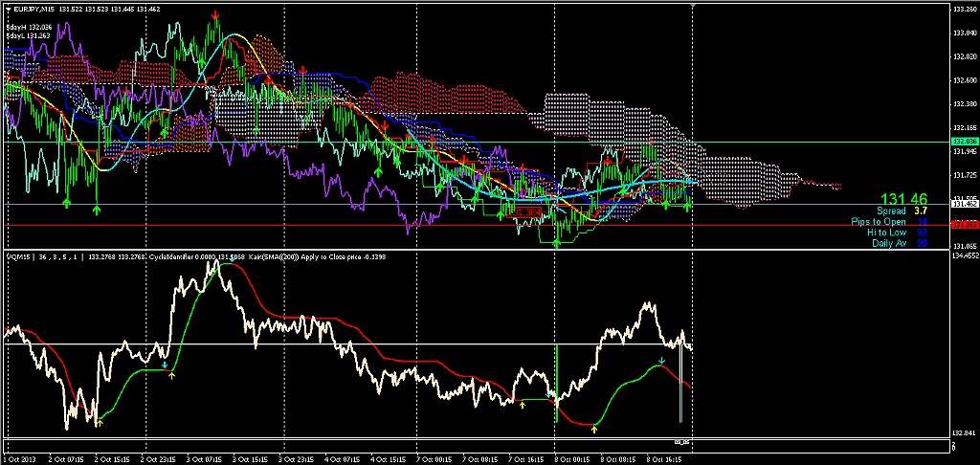Click the small red 131.304 label on the chart
The image size is (980, 465).
(x=525, y=212)
